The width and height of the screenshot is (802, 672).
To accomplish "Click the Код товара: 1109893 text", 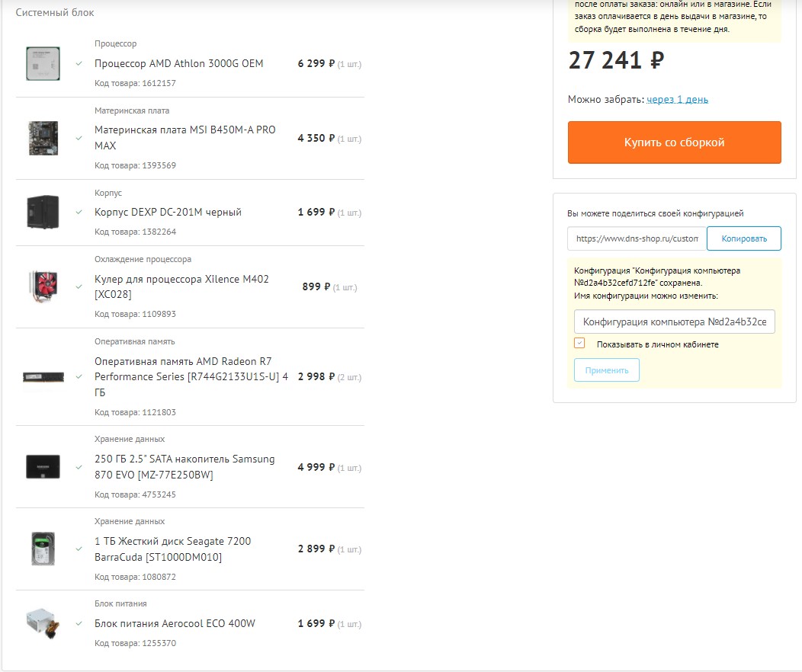I will pos(135,314).
